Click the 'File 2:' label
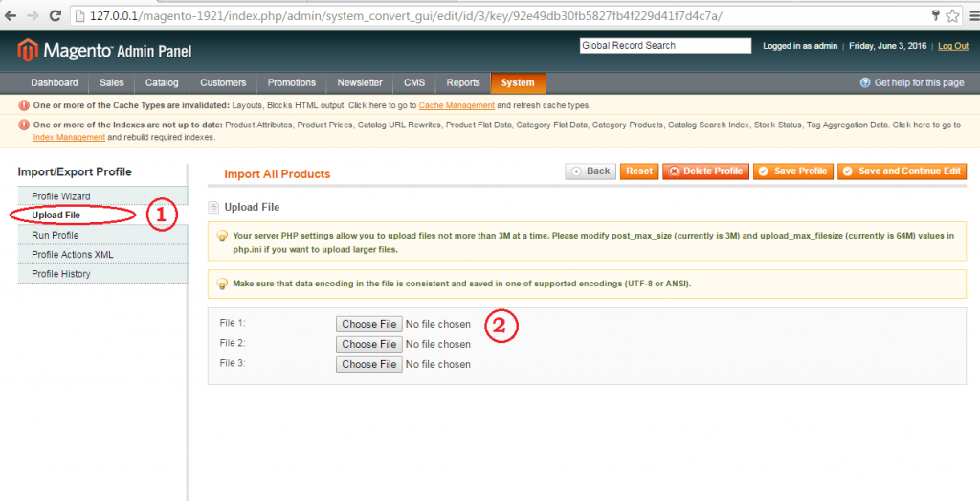The height and width of the screenshot is (501, 980). pos(232,343)
